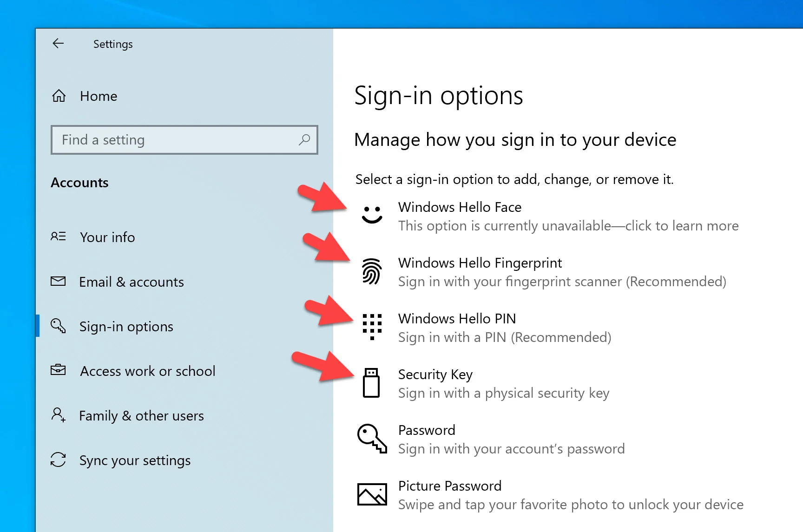Open Access work or school
This screenshot has height=532, width=803.
tap(184, 371)
